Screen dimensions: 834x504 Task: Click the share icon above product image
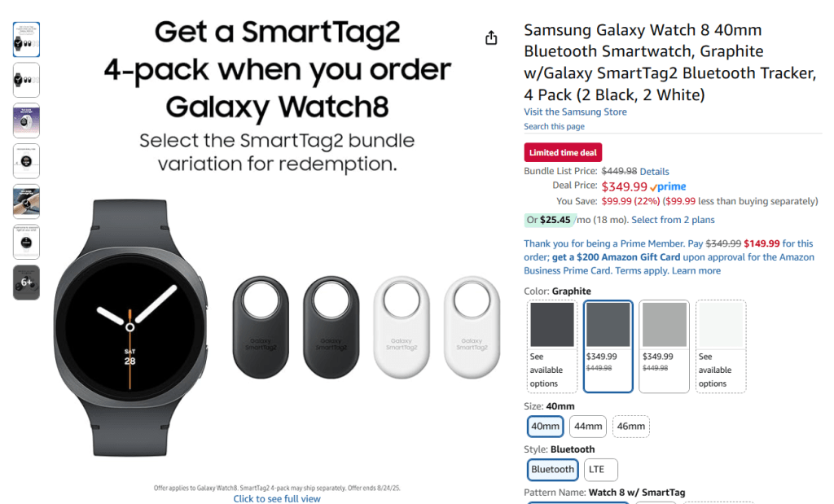click(491, 38)
